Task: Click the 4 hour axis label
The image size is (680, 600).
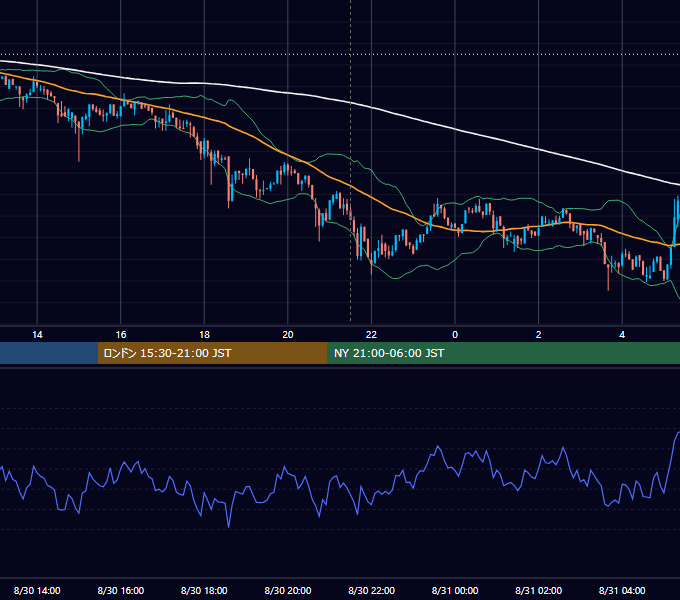Action: [x=622, y=335]
